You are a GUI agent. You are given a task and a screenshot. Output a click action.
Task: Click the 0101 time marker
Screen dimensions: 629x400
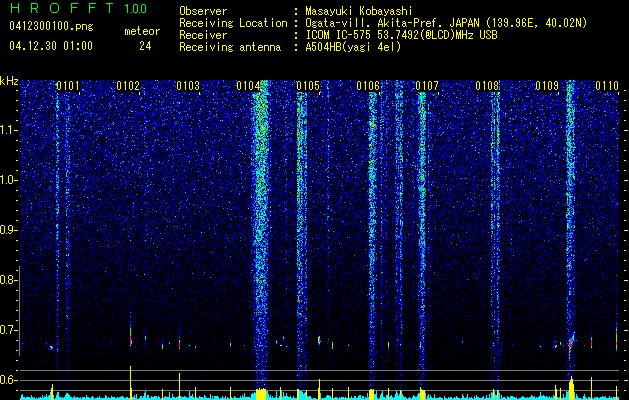pyautogui.click(x=68, y=86)
